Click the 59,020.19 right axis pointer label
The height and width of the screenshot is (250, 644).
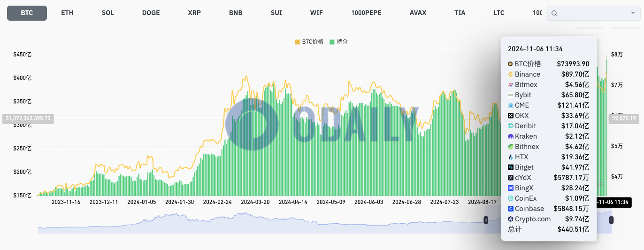click(623, 119)
